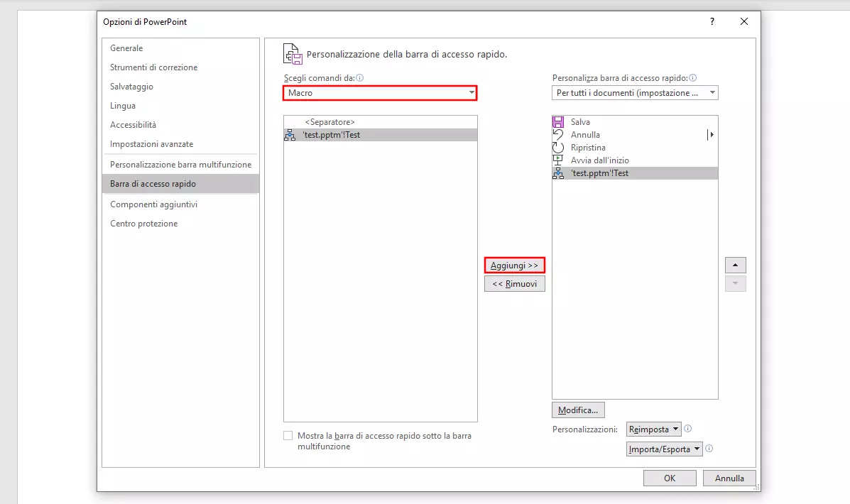Screen dimensions: 850x504
Task: Expand the Annulla submenu arrow
Action: click(712, 134)
